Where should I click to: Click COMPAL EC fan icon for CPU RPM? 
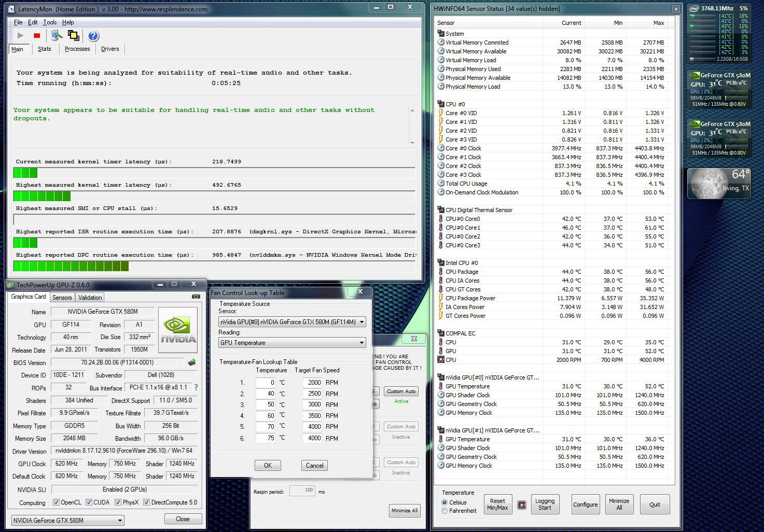pyautogui.click(x=441, y=360)
